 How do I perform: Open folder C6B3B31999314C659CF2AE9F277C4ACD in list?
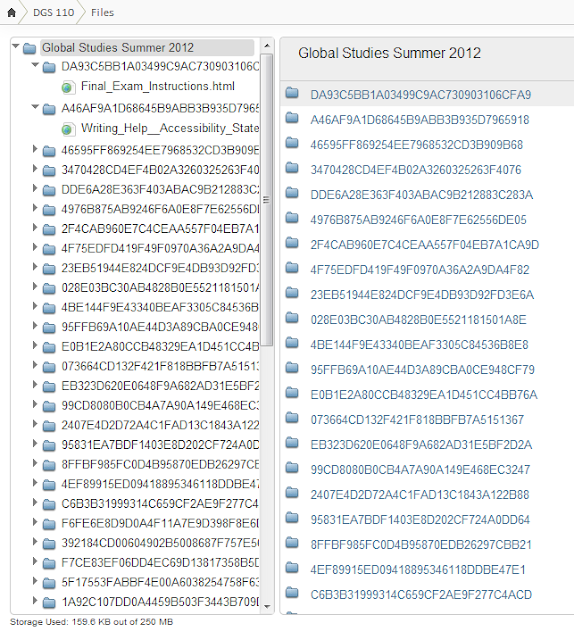[421, 594]
